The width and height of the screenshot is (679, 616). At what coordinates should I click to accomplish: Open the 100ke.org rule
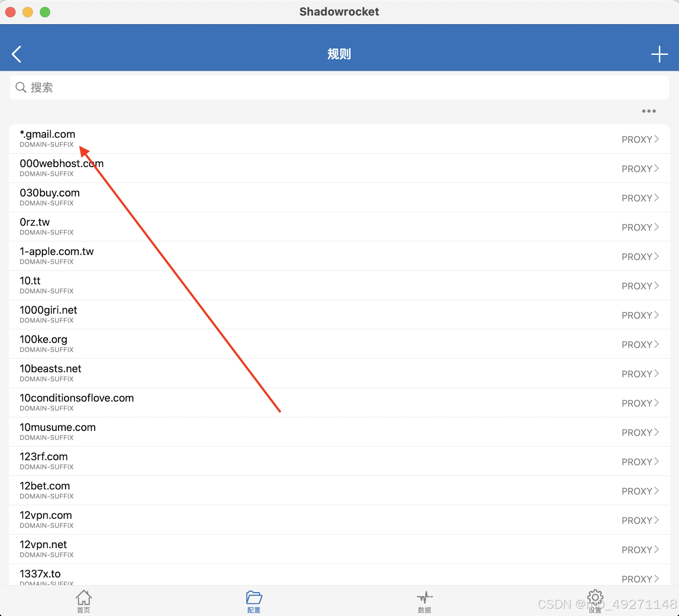(x=339, y=344)
